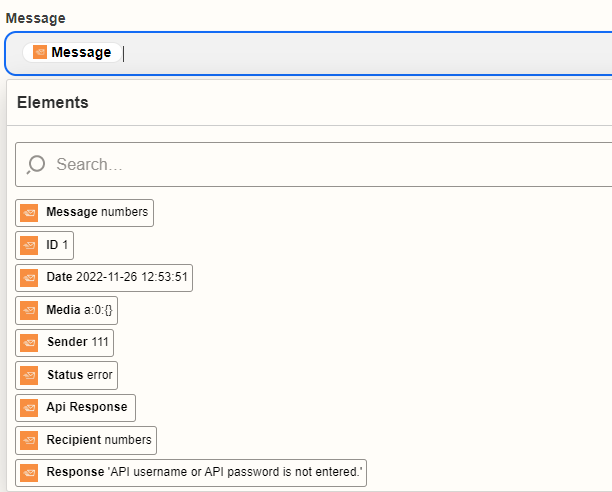Insert the Status error element
612x492 pixels.
coord(80,375)
